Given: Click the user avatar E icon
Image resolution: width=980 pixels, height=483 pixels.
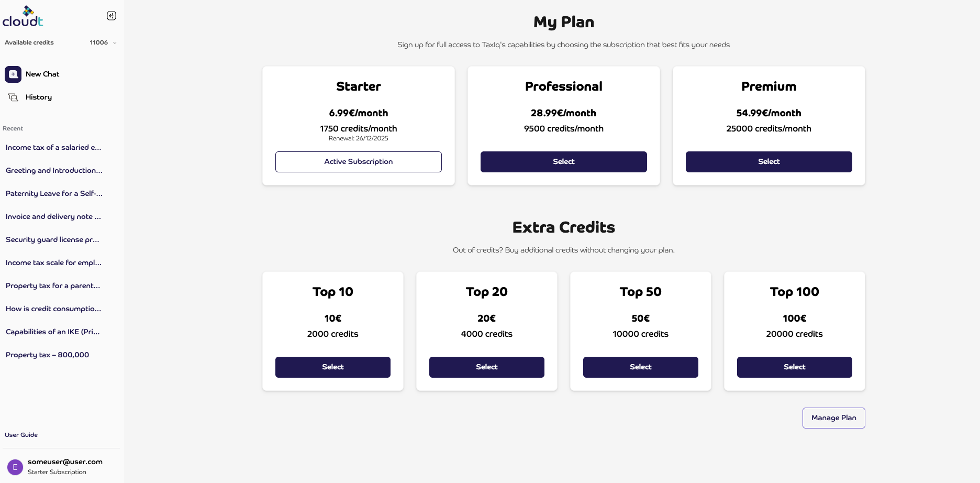Looking at the screenshot, I should tap(15, 467).
